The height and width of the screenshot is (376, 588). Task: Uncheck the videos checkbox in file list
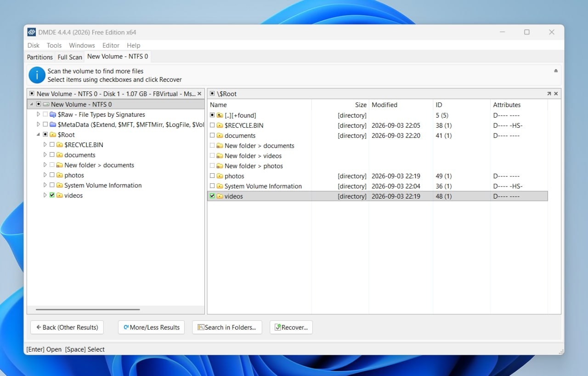(x=212, y=196)
